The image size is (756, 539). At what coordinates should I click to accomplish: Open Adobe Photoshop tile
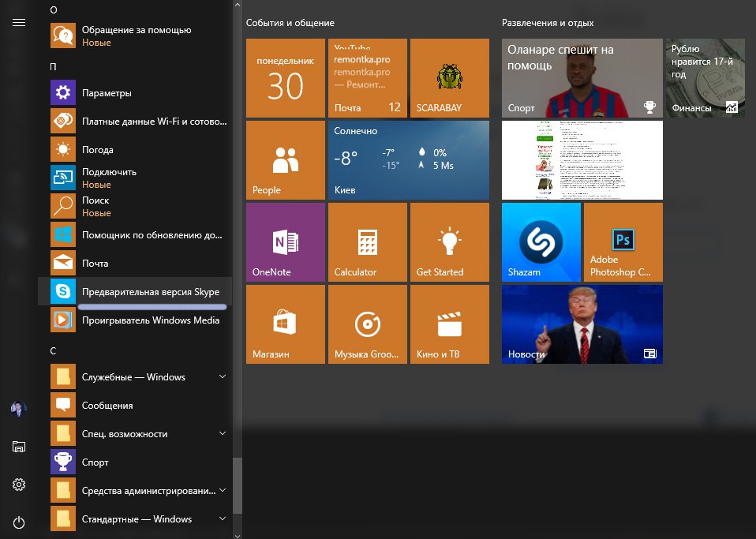click(x=623, y=242)
